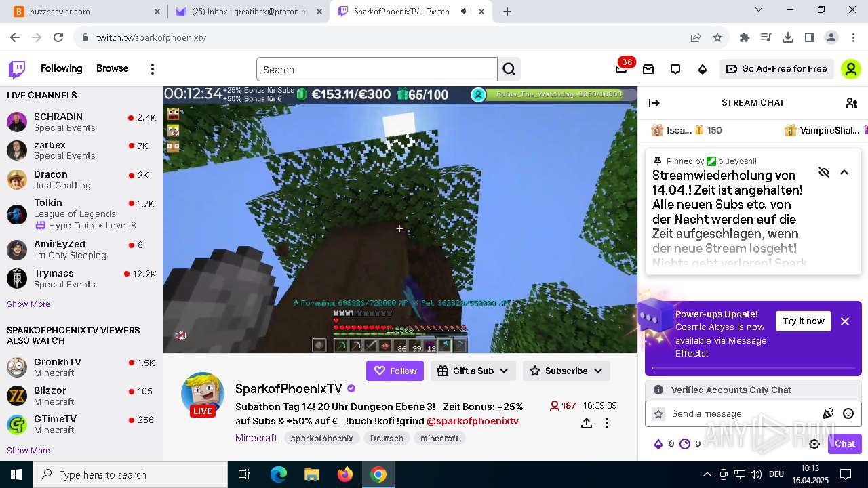Open stream options three-dot menu
The width and height of the screenshot is (868, 488).
pos(607,423)
